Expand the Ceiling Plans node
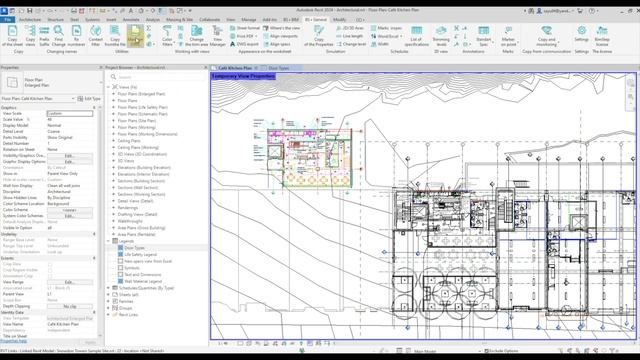 (x=114, y=141)
